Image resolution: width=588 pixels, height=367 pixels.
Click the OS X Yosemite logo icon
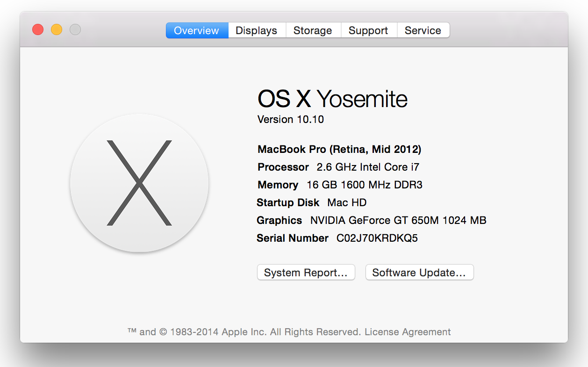coord(139,183)
